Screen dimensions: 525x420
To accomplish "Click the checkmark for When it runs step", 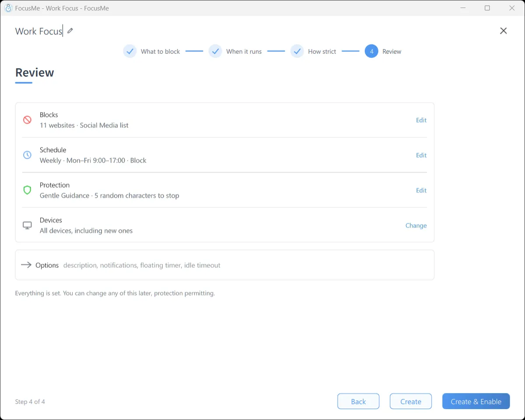I will coord(215,51).
